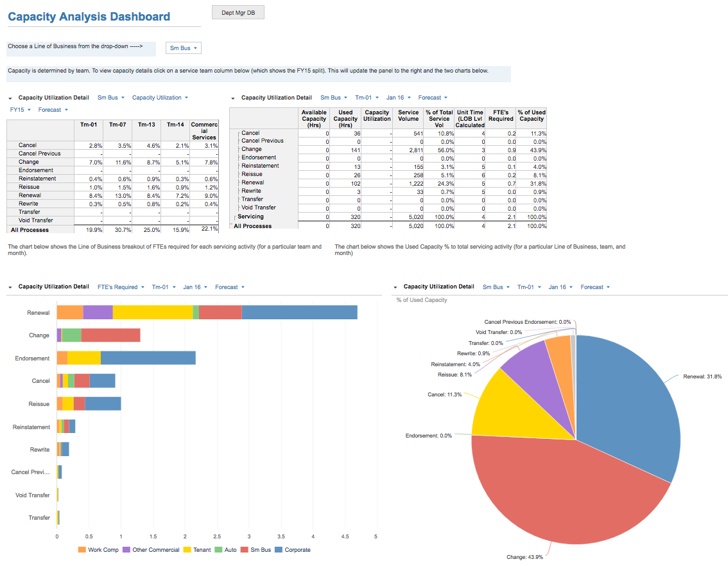Click the Dept Mgr DB button
Image resolution: width=728 pixels, height=566 pixels.
(238, 13)
